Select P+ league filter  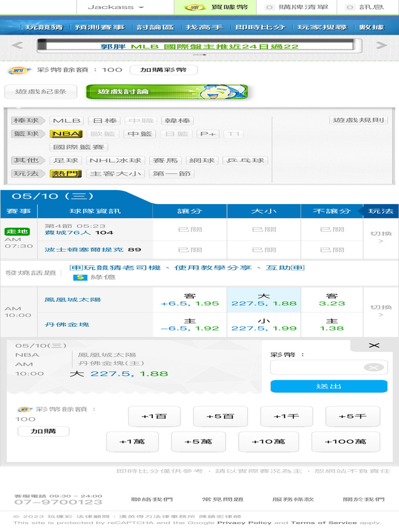pos(208,134)
